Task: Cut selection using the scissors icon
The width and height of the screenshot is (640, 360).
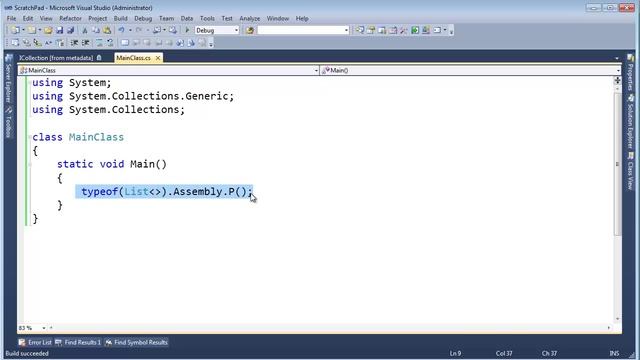Action: pos(85,30)
